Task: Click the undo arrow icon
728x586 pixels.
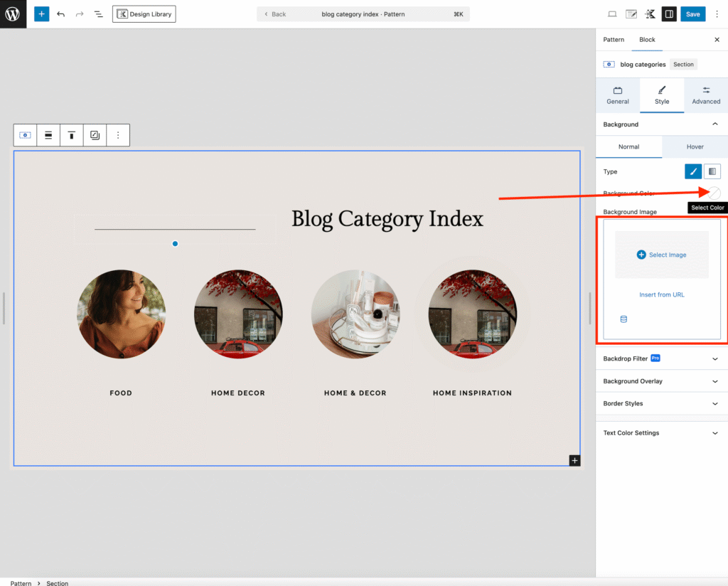Action: (x=61, y=14)
